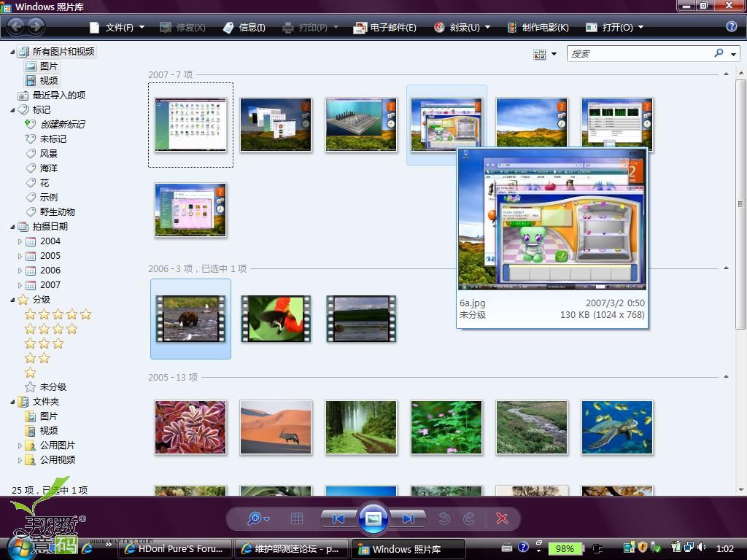Click the red X delete icon

click(x=502, y=518)
